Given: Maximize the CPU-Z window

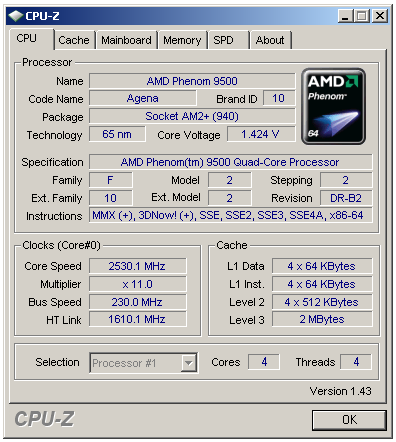Looking at the screenshot, I should (362, 16).
